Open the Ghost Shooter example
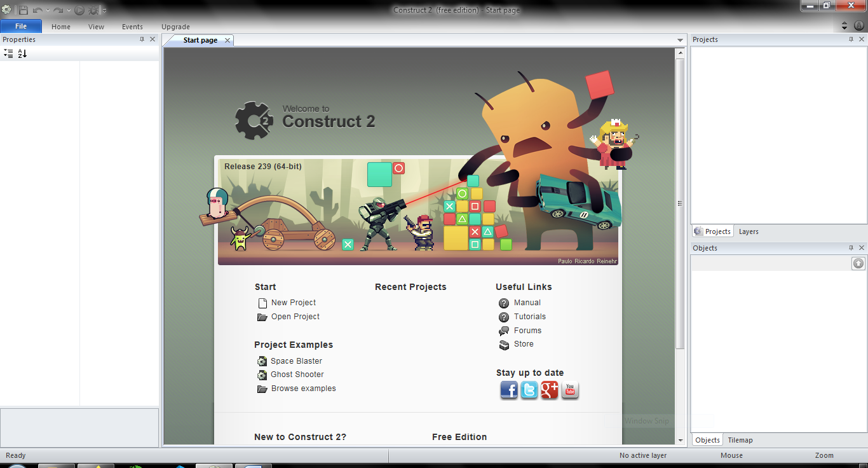Viewport: 868px width, 468px height. [x=297, y=375]
